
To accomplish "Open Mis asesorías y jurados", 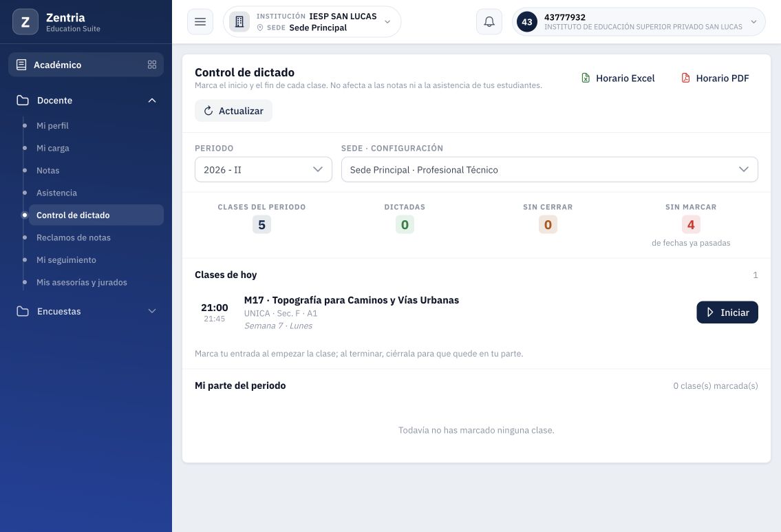I will coord(82,282).
